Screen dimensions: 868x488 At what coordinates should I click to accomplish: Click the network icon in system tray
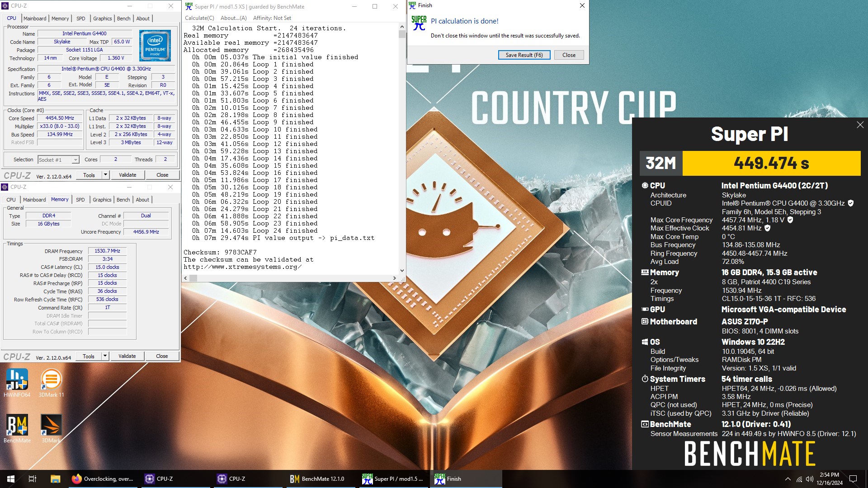799,479
